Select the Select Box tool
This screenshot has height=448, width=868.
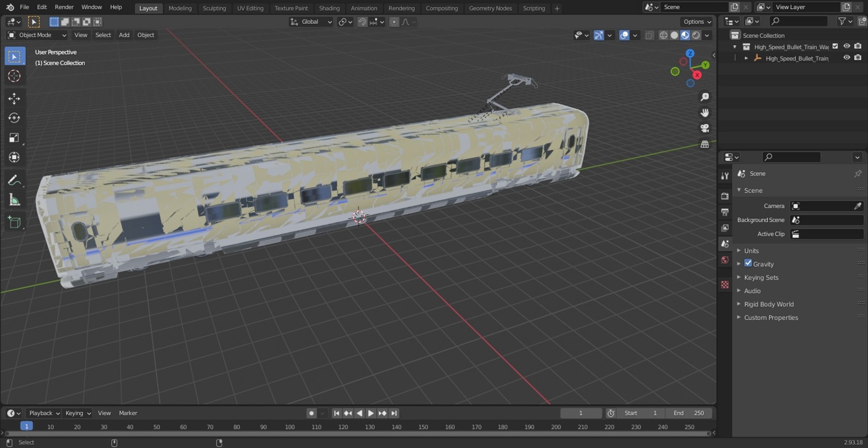[14, 57]
